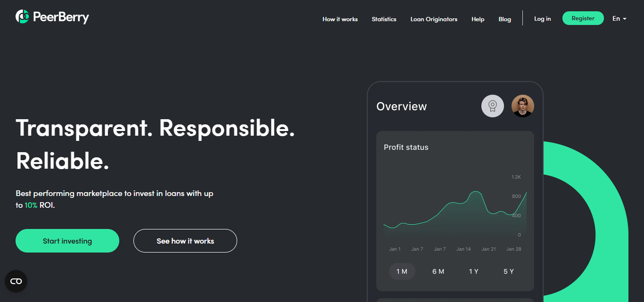Screen dimensions: 644x302
Task: Click the Profit status label
Action: click(x=406, y=147)
